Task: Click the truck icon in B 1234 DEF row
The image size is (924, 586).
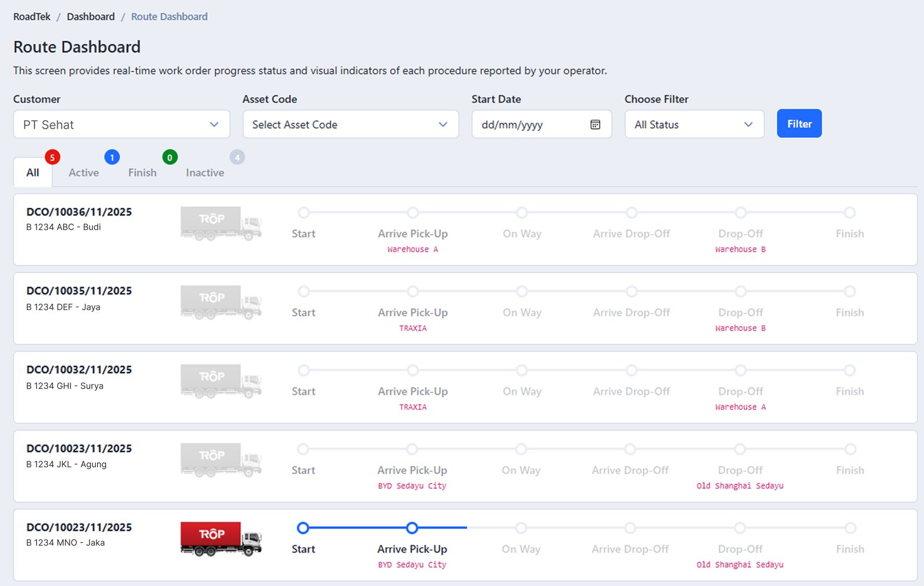Action: point(221,302)
